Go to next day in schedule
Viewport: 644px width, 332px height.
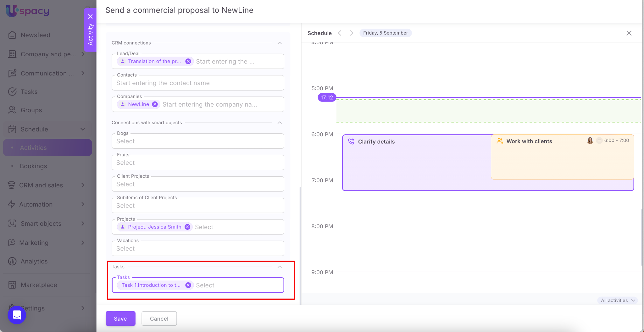[352, 33]
